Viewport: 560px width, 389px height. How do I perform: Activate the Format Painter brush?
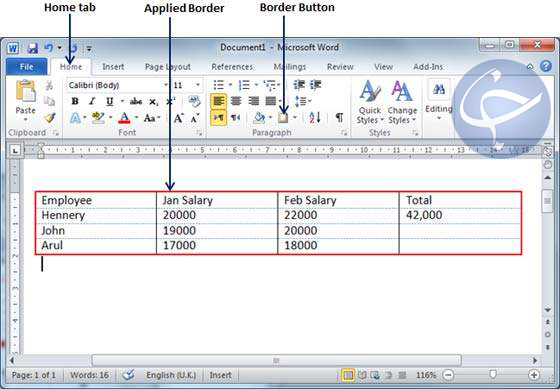[x=49, y=118]
